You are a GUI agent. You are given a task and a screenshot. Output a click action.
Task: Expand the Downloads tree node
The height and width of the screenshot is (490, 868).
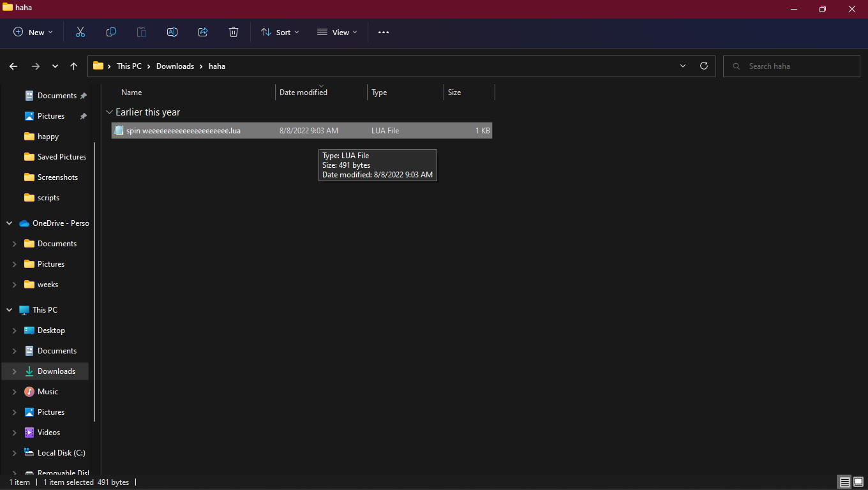tap(15, 371)
